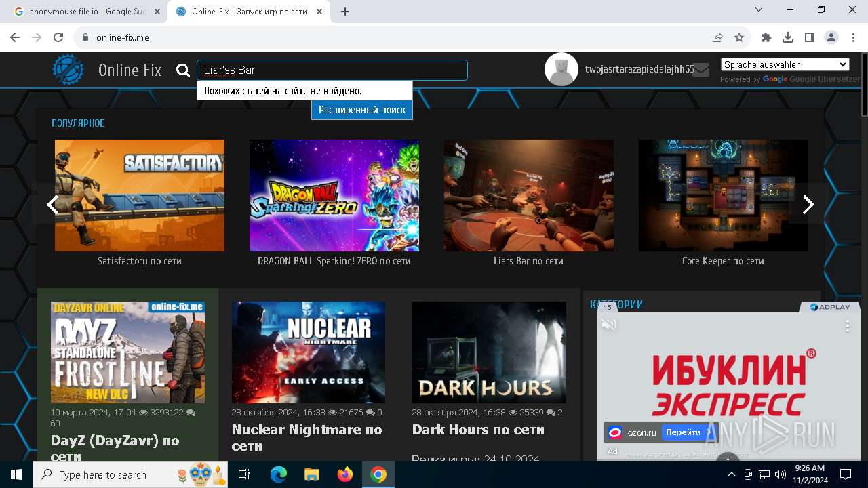Image resolution: width=868 pixels, height=488 pixels.
Task: Slide popular carousel to next
Action: point(808,204)
